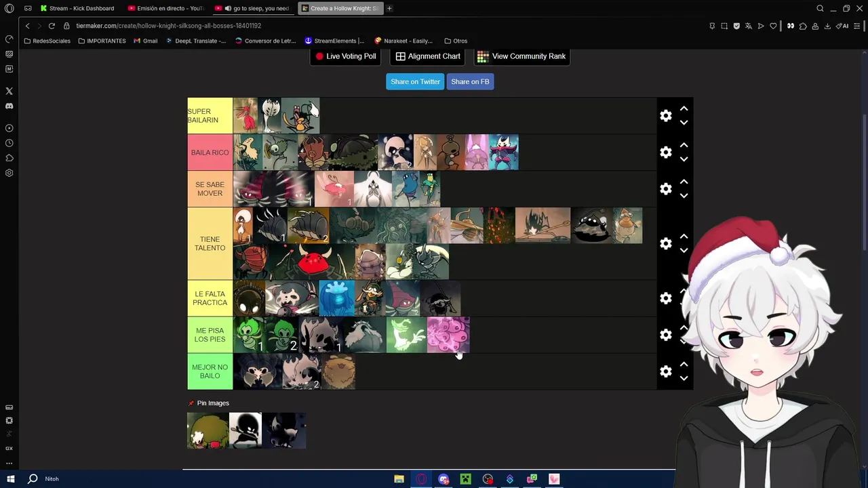The width and height of the screenshot is (868, 488).
Task: Move BAILA RICO tier down with arrow
Action: pyautogui.click(x=684, y=159)
